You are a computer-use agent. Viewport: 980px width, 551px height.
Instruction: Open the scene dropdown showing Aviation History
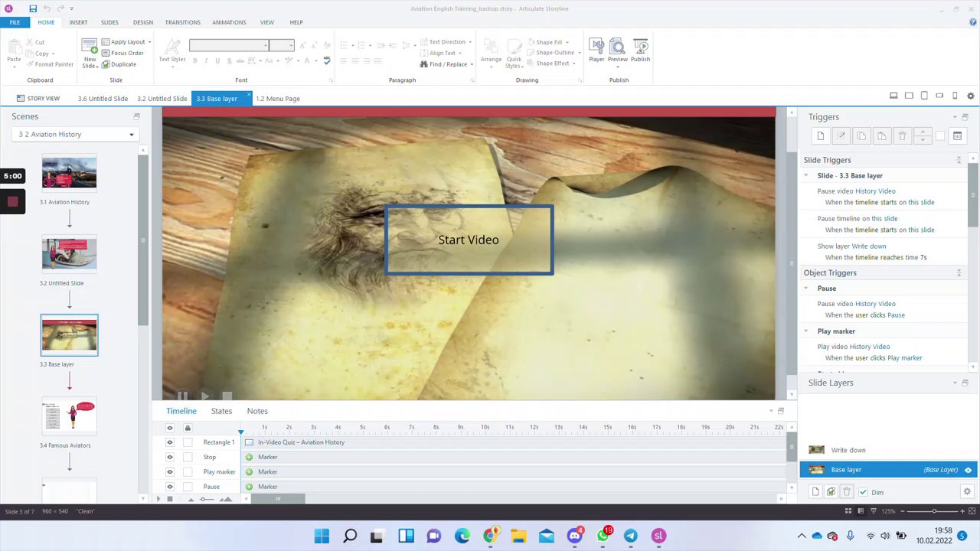tap(77, 135)
